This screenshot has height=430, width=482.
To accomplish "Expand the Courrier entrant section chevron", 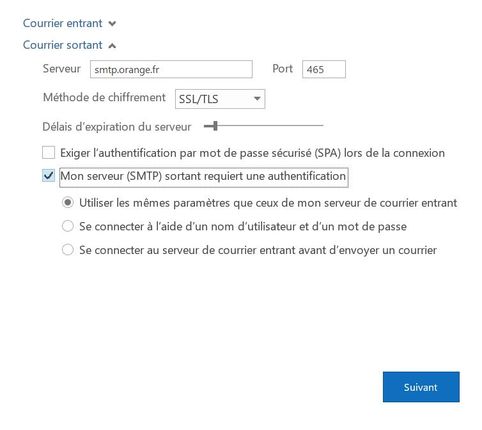I will pyautogui.click(x=112, y=24).
